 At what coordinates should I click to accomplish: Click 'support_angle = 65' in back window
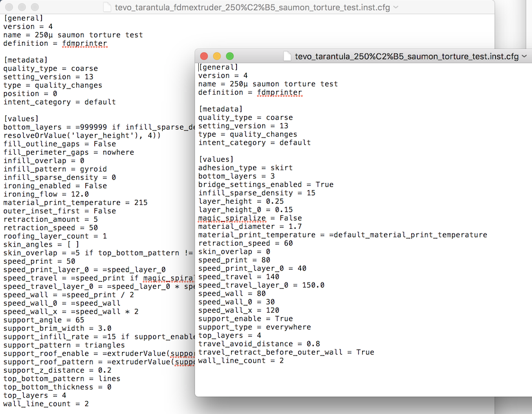tap(44, 320)
